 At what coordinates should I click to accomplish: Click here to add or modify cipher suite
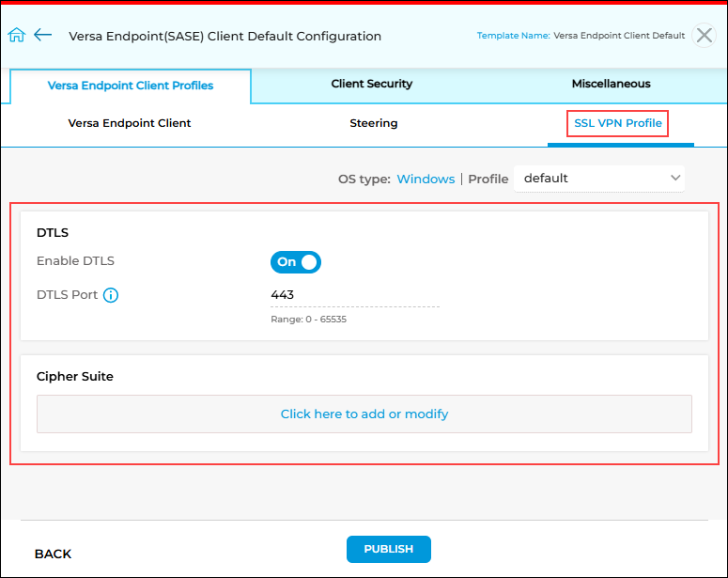[364, 414]
